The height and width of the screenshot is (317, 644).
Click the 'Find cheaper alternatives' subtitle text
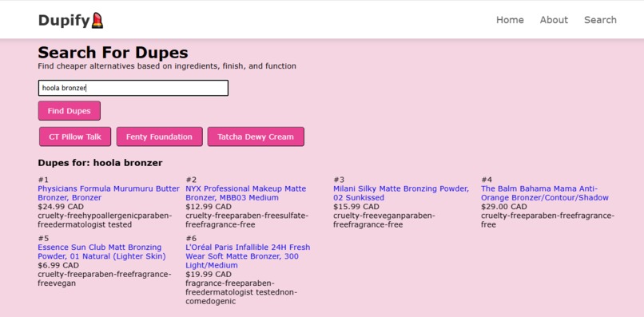[x=167, y=66]
